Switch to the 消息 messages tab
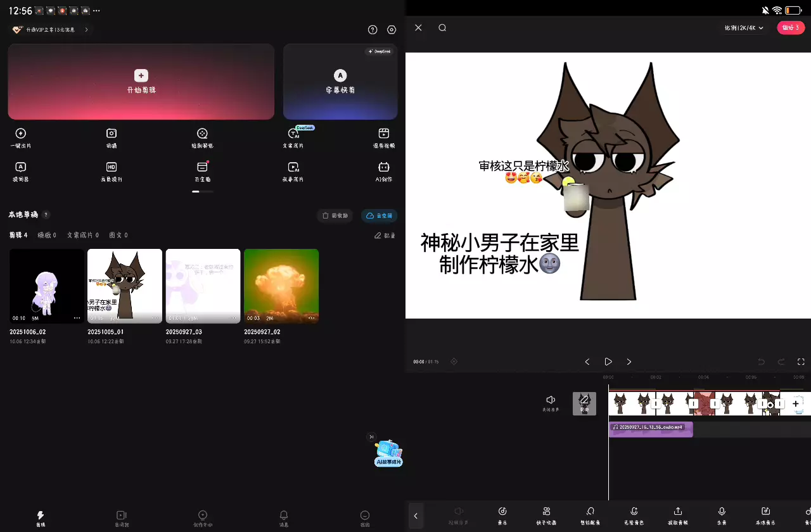The width and height of the screenshot is (811, 532). [284, 516]
